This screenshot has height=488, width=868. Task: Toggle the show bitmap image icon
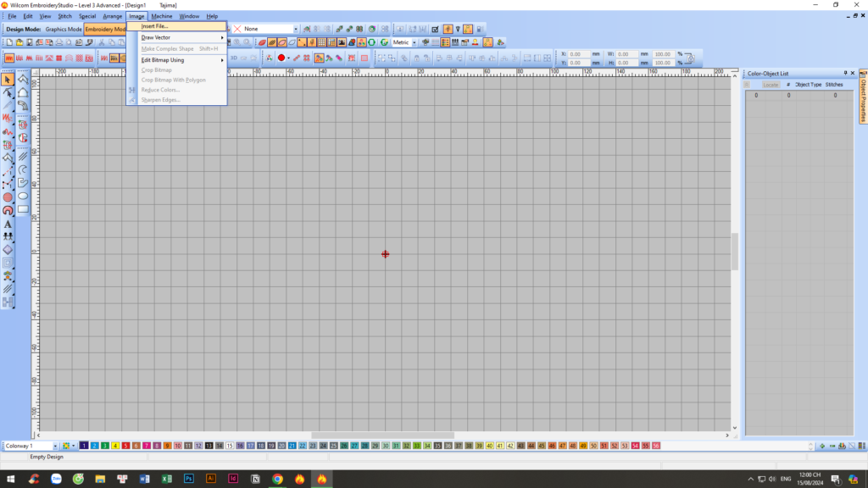(x=342, y=42)
